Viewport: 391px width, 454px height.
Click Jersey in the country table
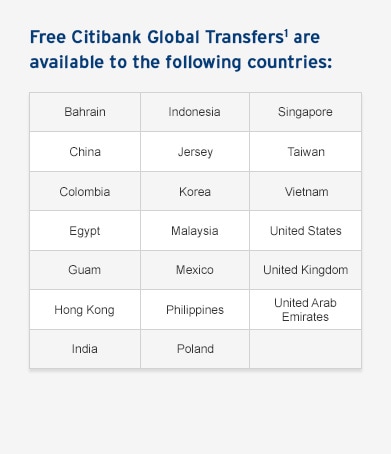(195, 152)
